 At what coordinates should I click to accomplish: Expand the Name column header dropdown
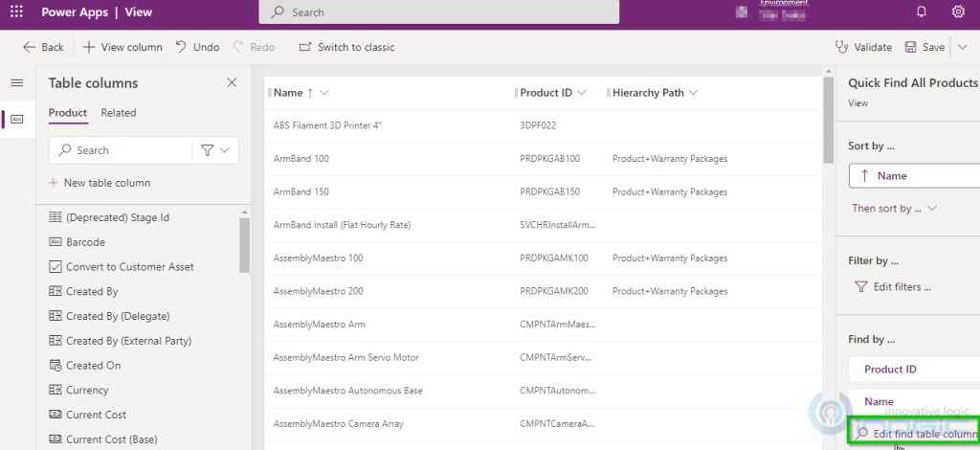(324, 93)
